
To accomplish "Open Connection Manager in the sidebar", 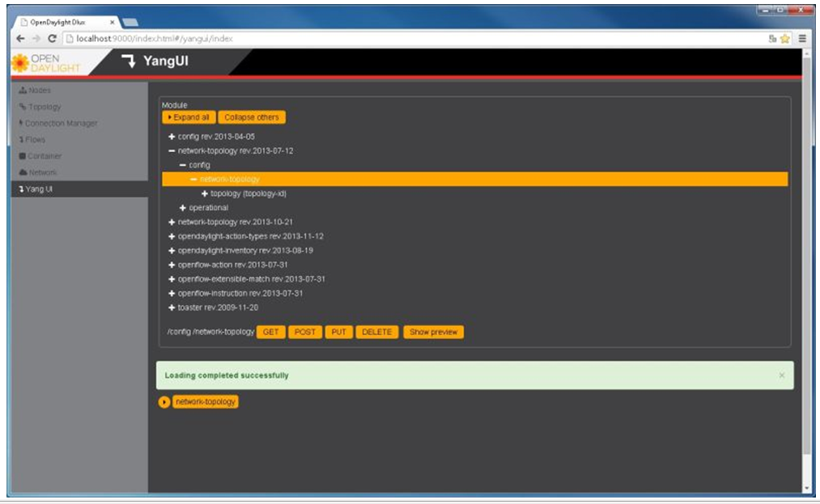I will pyautogui.click(x=58, y=124).
